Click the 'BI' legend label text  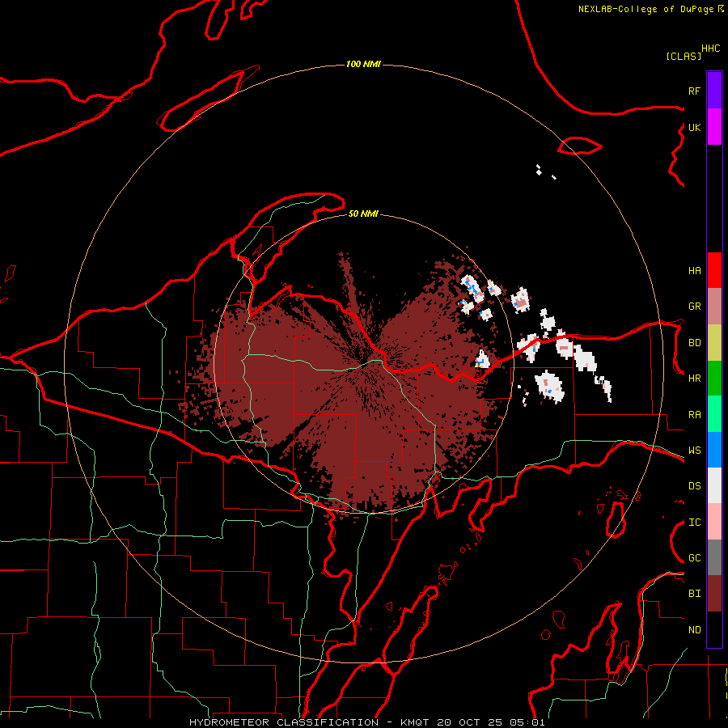click(694, 594)
